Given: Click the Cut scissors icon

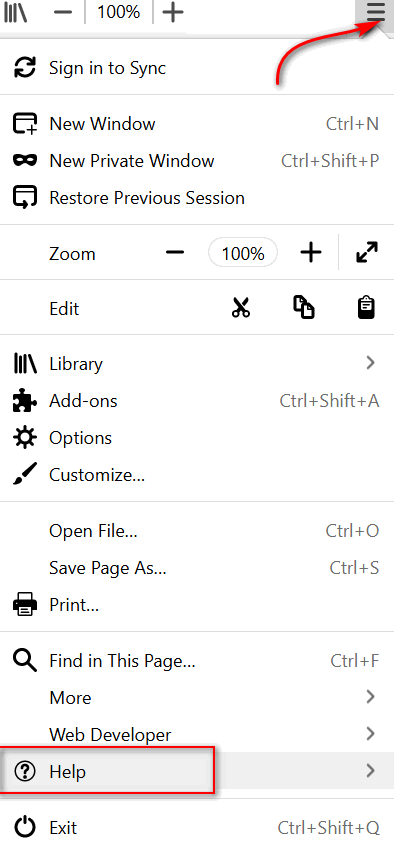Looking at the screenshot, I should pos(241,308).
